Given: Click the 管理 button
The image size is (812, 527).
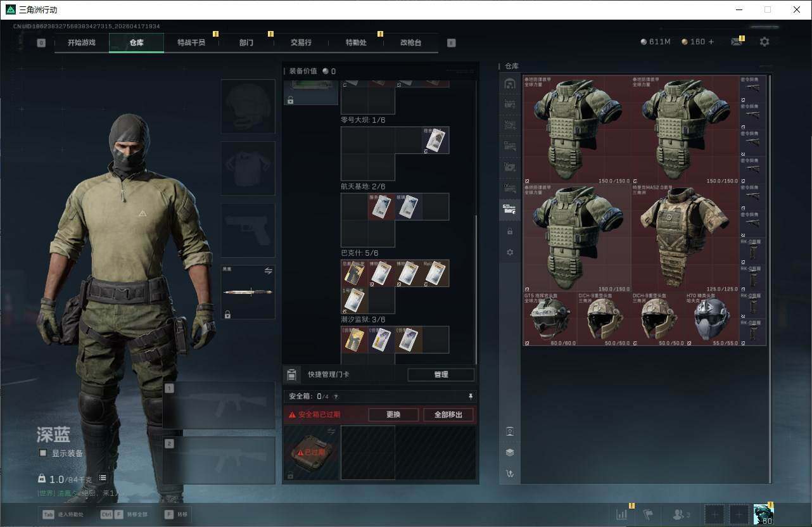Looking at the screenshot, I should (441, 374).
